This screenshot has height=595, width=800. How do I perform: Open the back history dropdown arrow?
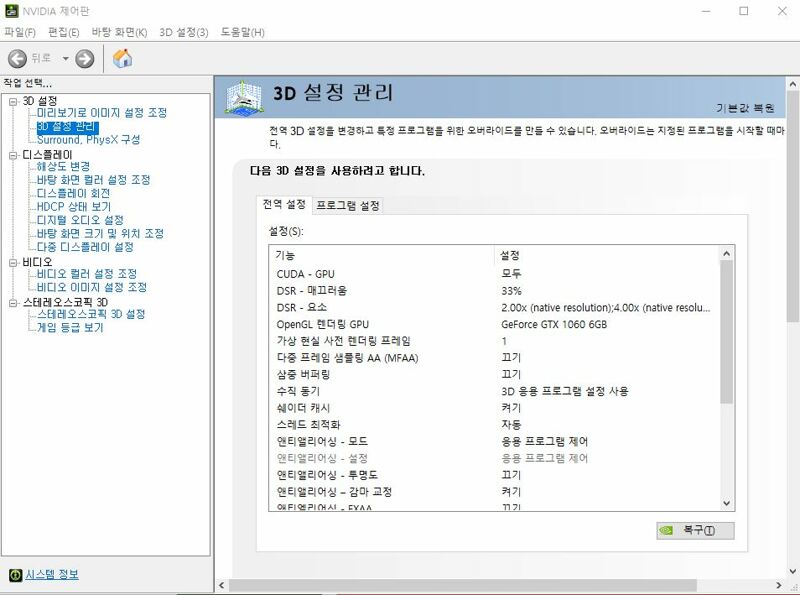pyautogui.click(x=65, y=59)
